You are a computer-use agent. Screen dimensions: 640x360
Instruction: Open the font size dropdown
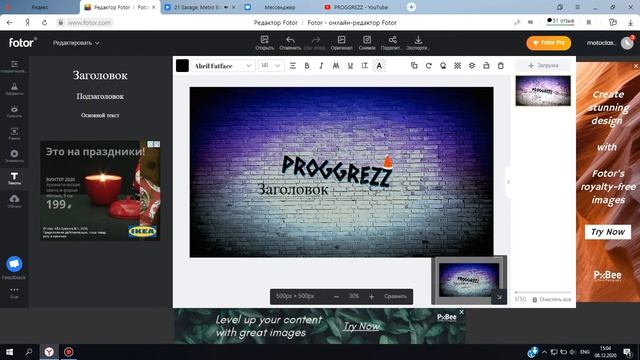click(x=271, y=66)
